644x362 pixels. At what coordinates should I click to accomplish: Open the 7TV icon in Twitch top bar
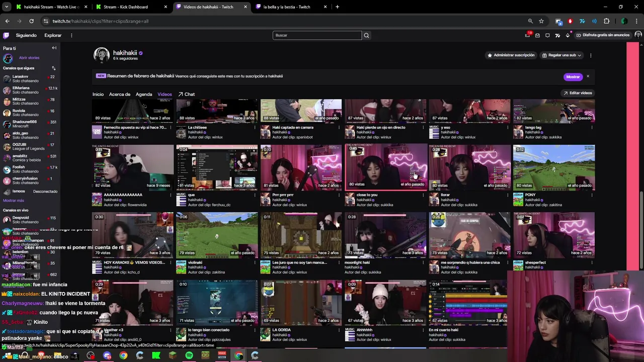click(557, 35)
